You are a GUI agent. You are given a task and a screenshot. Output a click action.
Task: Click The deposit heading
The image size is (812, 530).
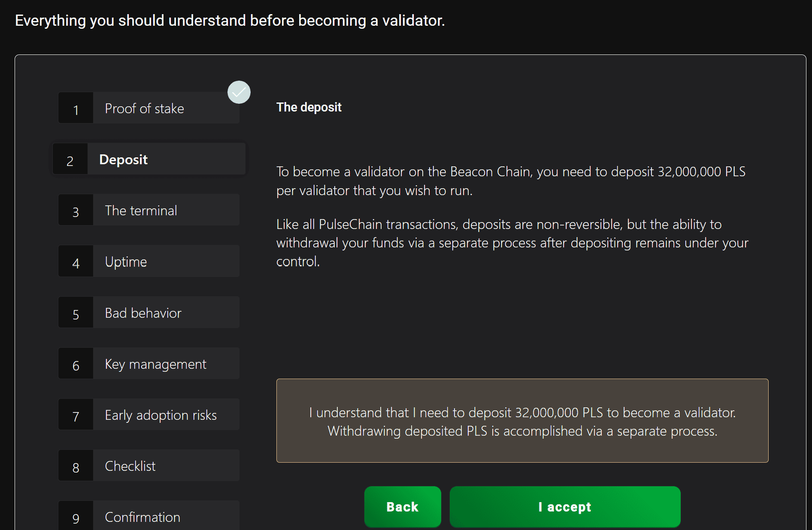point(309,107)
